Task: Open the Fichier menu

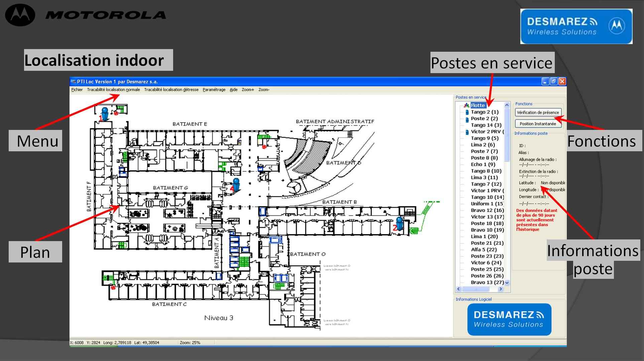Action: (77, 90)
